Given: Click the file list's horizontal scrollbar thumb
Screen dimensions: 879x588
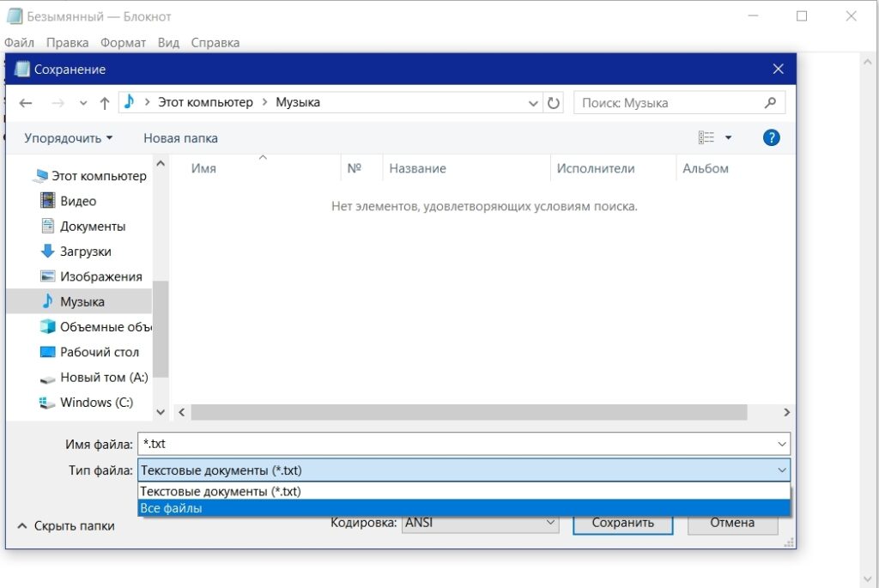Looking at the screenshot, I should pos(470,412).
